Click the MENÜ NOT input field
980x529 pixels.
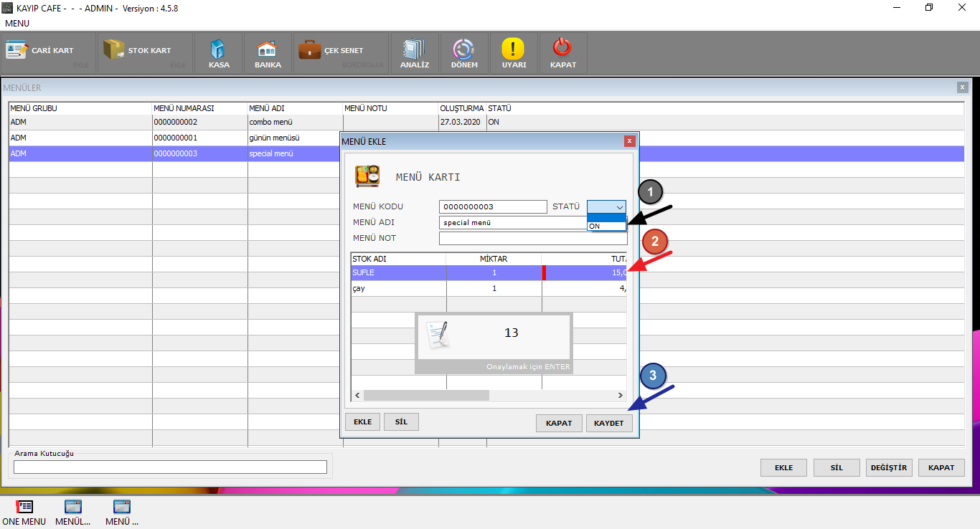point(533,238)
